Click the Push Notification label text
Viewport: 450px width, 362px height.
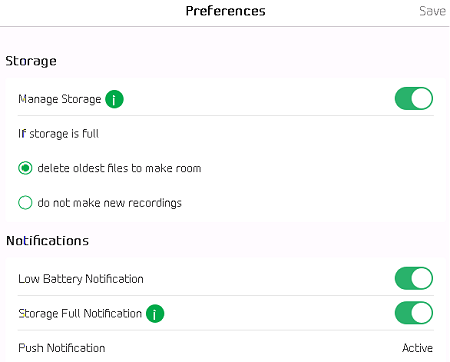(x=62, y=348)
